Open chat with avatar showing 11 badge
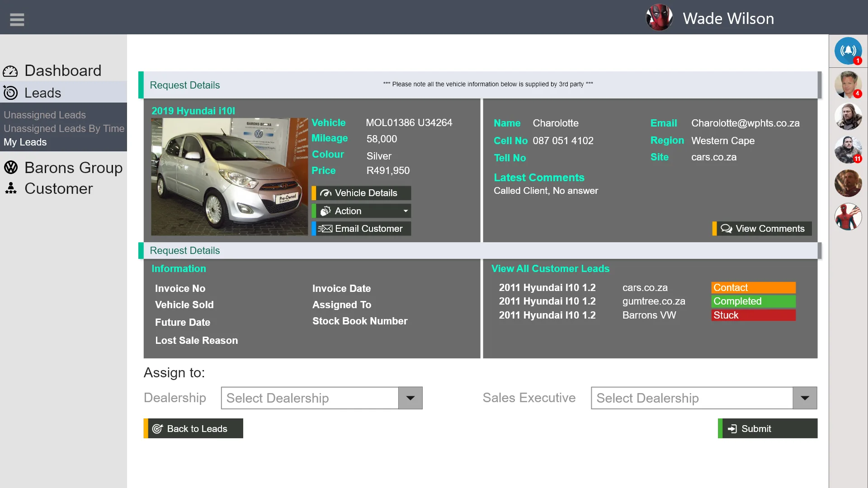 (848, 150)
